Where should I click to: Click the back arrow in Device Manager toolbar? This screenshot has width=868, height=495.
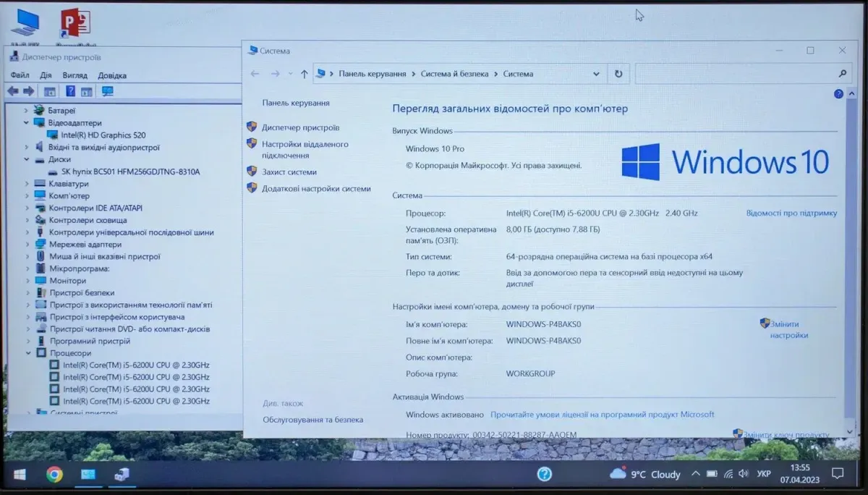point(13,91)
